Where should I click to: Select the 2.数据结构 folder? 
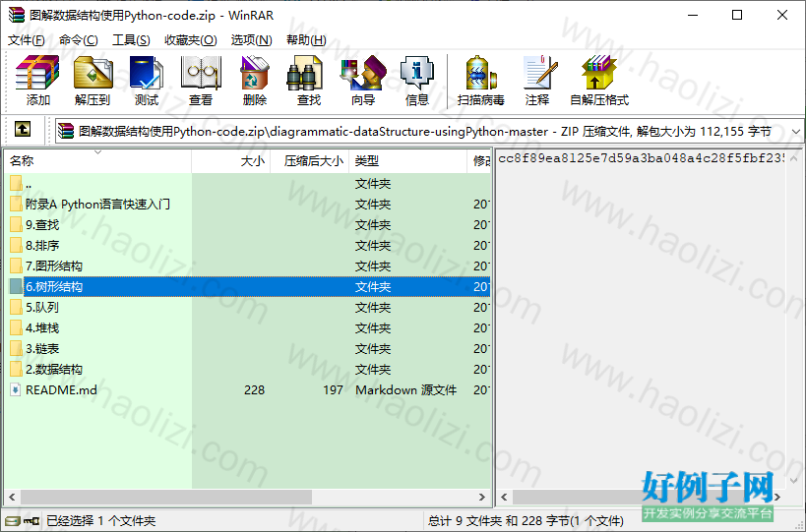click(54, 369)
